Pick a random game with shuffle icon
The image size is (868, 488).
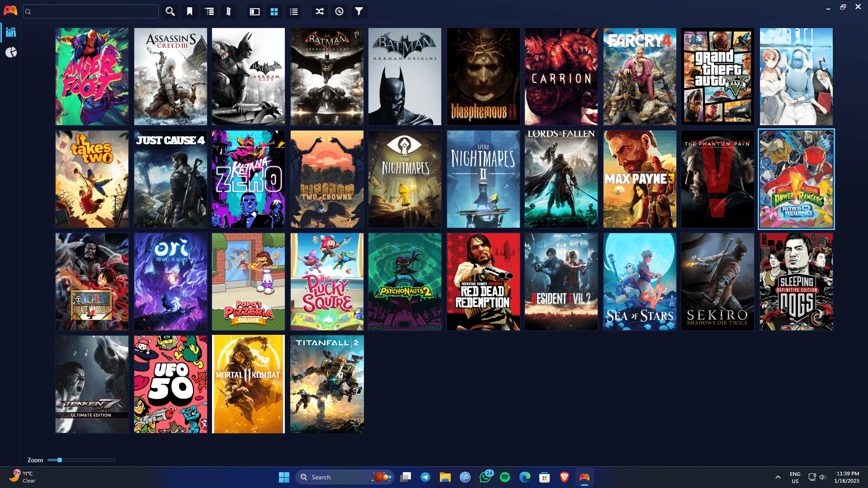[320, 11]
